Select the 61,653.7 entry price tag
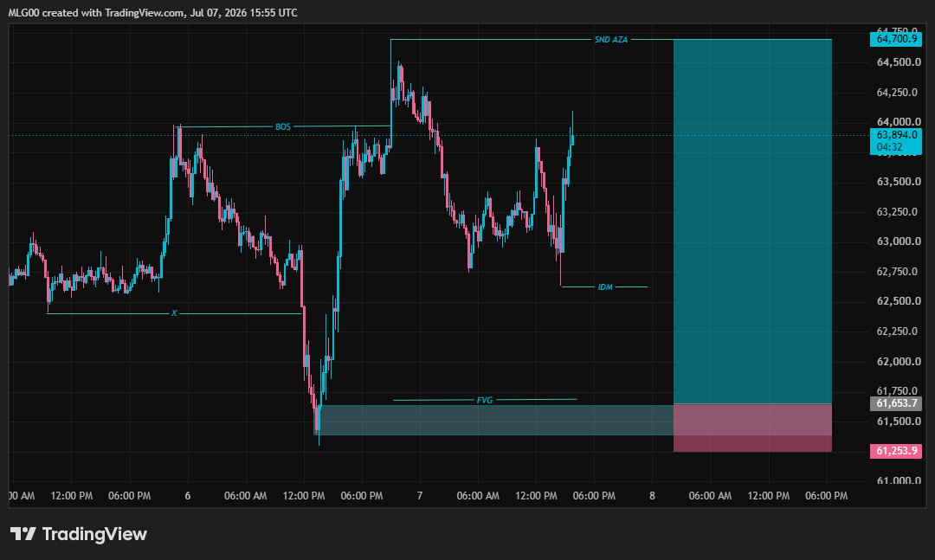 point(896,403)
